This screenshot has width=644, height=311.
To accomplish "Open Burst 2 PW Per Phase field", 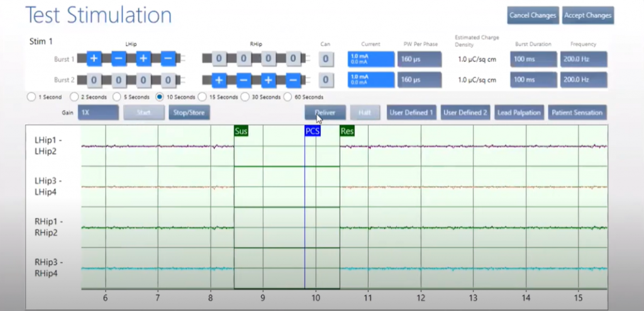I will (x=419, y=81).
